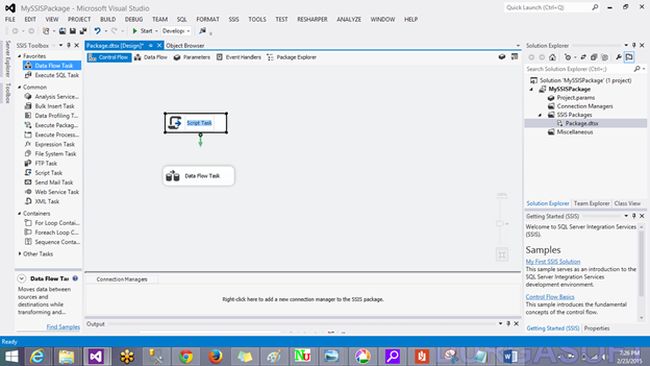Open the RESHARPER menu
The height and width of the screenshot is (366, 650).
click(312, 19)
